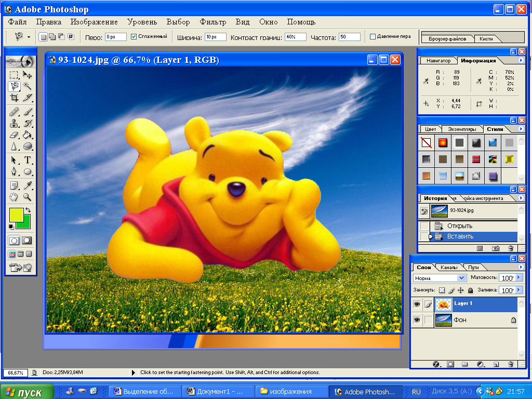The image size is (532, 399).
Task: Select the Magnetic Lasso tool in toolbox
Action: click(x=14, y=86)
